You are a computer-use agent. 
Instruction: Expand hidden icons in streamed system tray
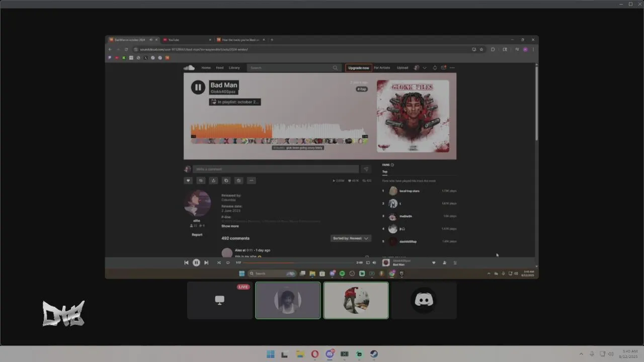pos(489,274)
